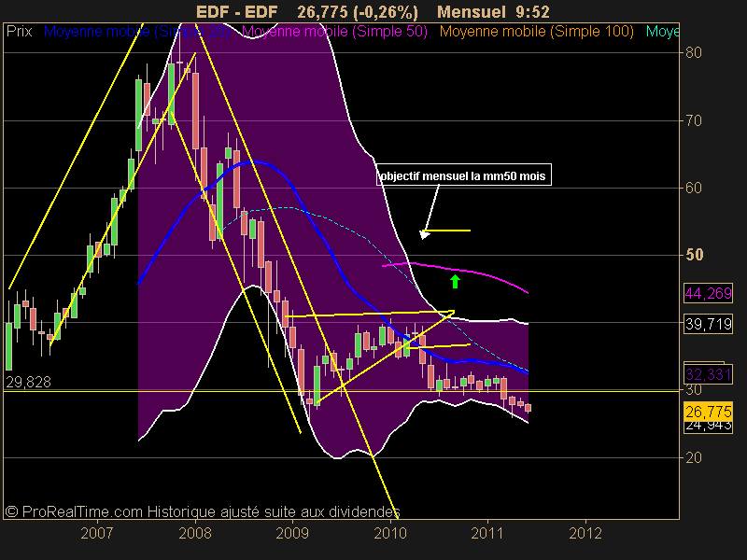Click the 2009 date axis label
This screenshot has height=560, width=747.
pyautogui.click(x=292, y=533)
